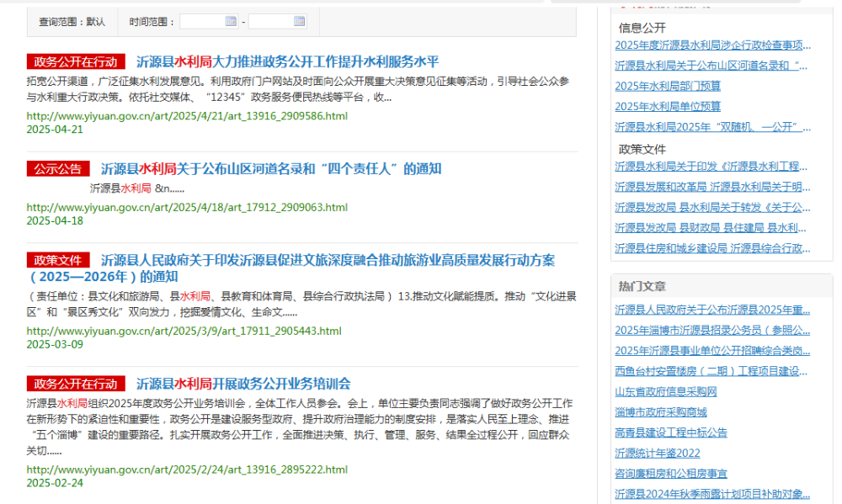842x504 pixels.
Task: Open article 沂源县水利局开展政务公开业务培训会
Action: point(243,384)
